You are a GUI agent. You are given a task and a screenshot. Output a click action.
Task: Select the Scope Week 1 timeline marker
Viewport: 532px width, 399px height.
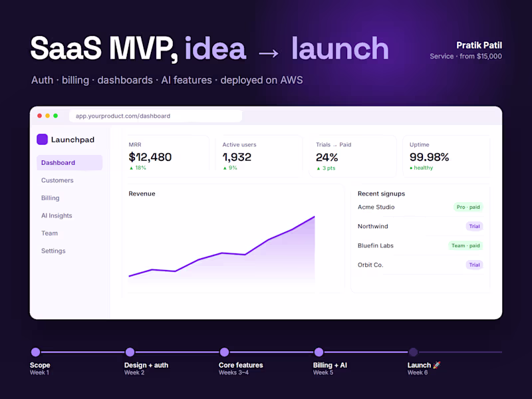click(36, 352)
